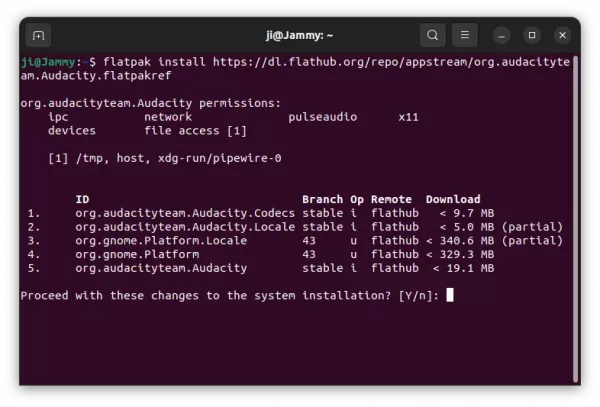Click 'org.audacityteam.Audacity' row 5 entry
Screen dimensions: 600x407
pyautogui.click(x=161, y=268)
